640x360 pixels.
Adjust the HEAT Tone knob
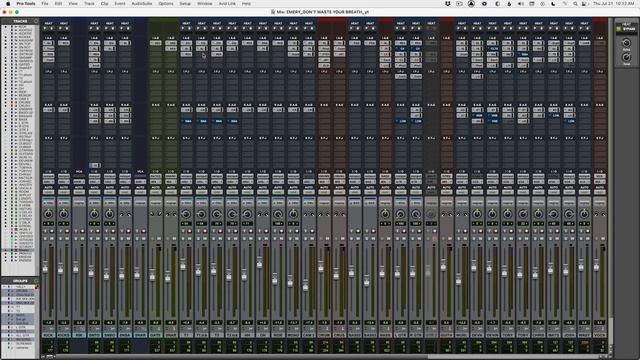point(626,58)
